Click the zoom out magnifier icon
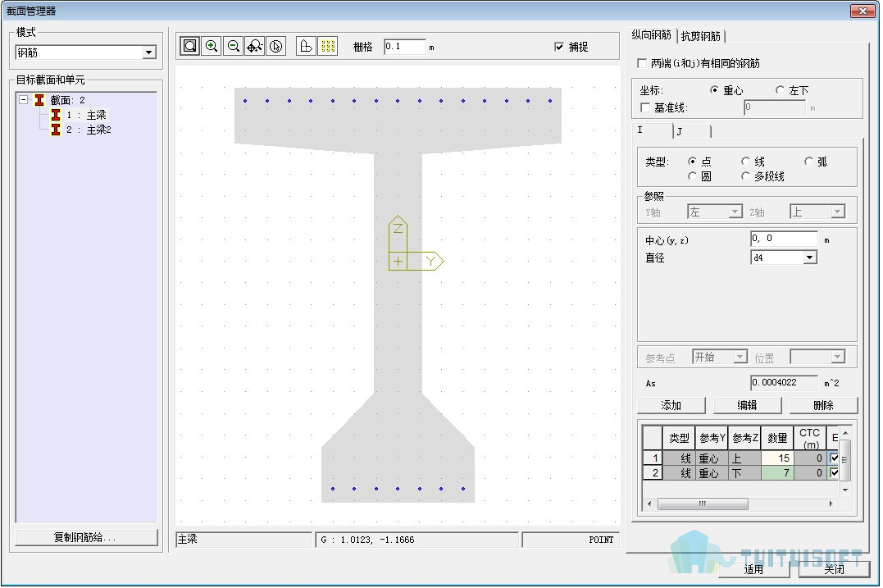This screenshot has width=883, height=588. (233, 46)
